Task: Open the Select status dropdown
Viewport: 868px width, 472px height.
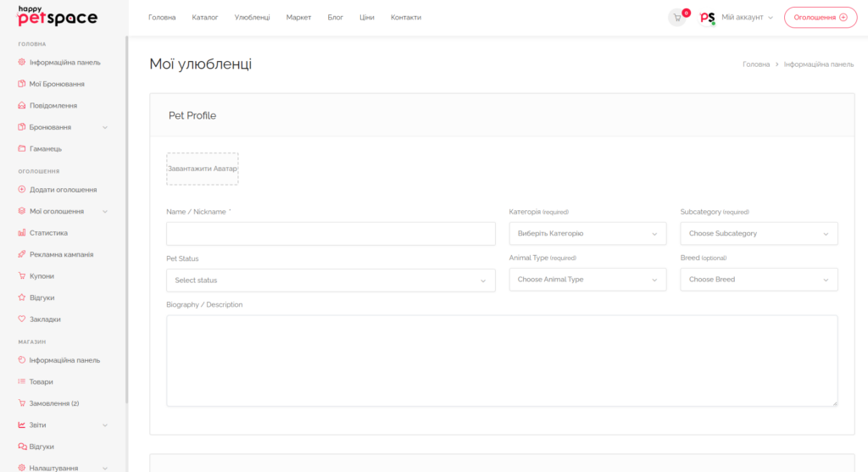Action: tap(331, 280)
